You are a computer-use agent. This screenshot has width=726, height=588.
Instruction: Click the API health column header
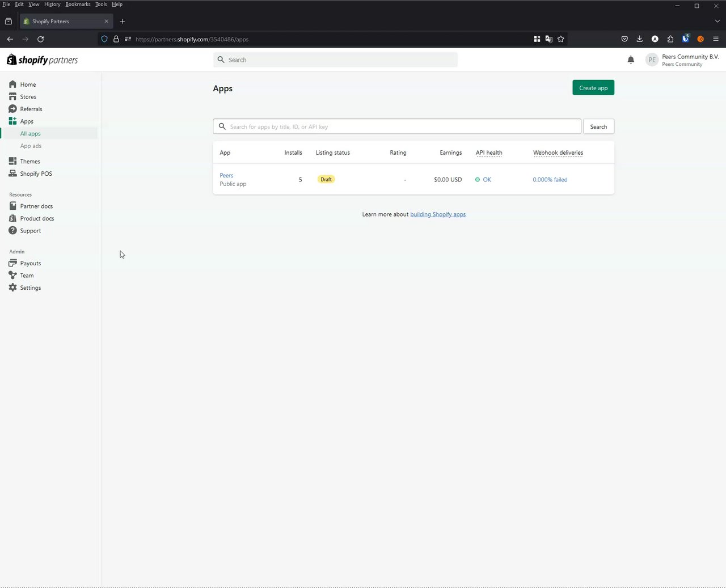point(489,153)
